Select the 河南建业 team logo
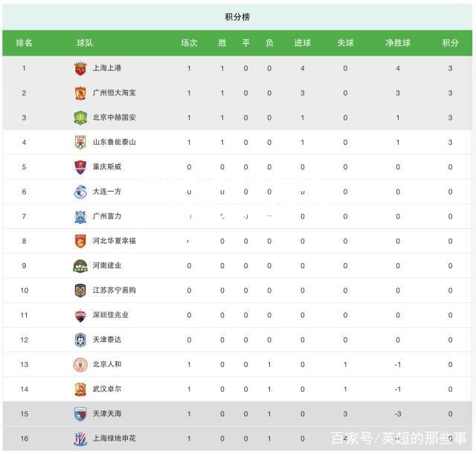The height and width of the screenshot is (454, 476). coord(80,266)
